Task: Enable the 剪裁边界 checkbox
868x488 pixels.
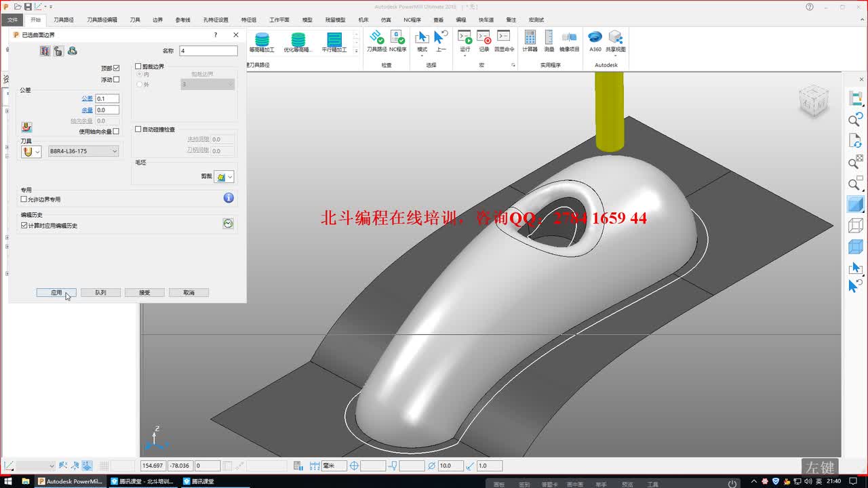Action: (x=138, y=66)
